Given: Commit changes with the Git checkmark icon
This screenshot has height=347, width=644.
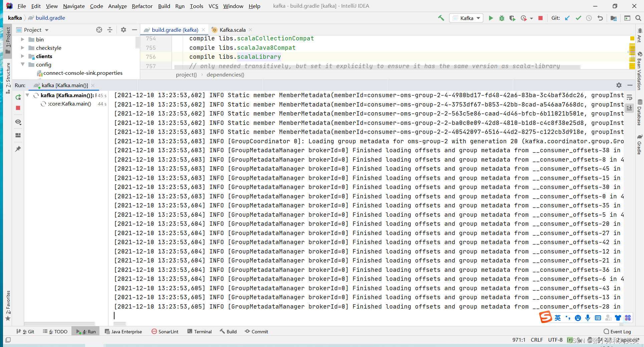Looking at the screenshot, I should 578,18.
